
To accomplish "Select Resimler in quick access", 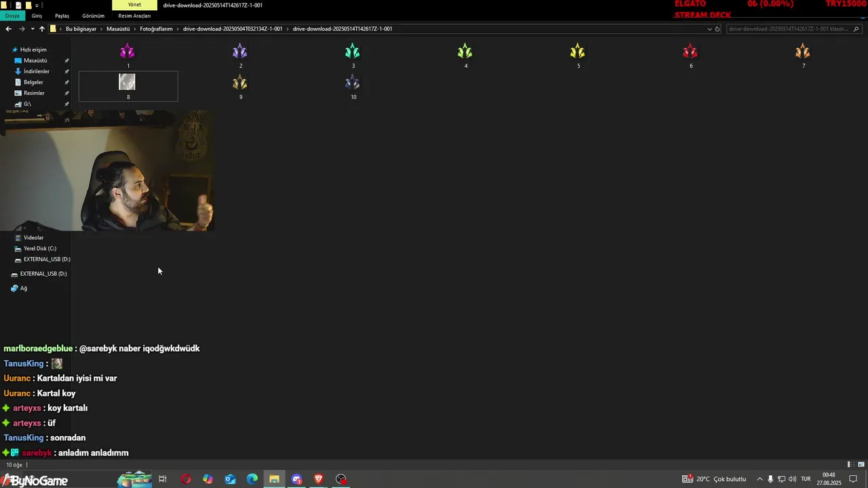I will [34, 93].
